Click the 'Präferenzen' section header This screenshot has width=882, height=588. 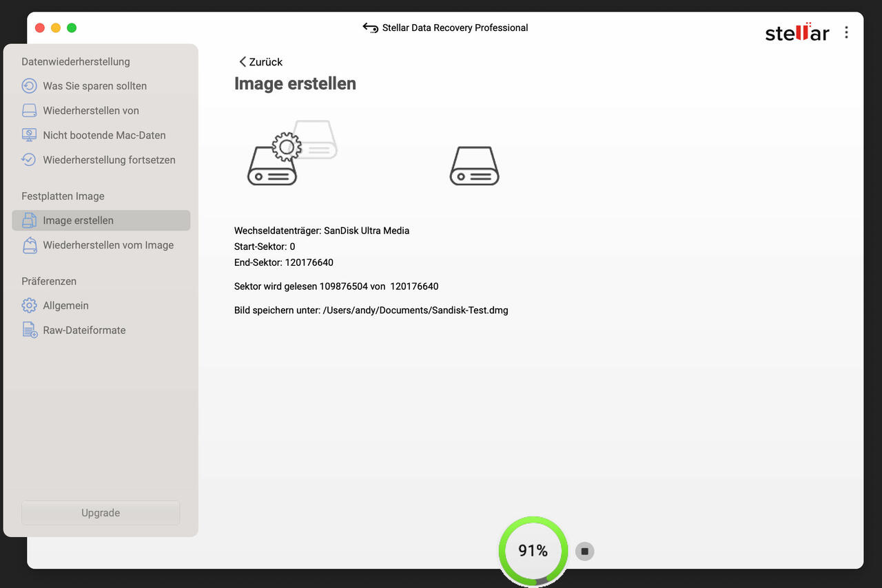tap(49, 282)
